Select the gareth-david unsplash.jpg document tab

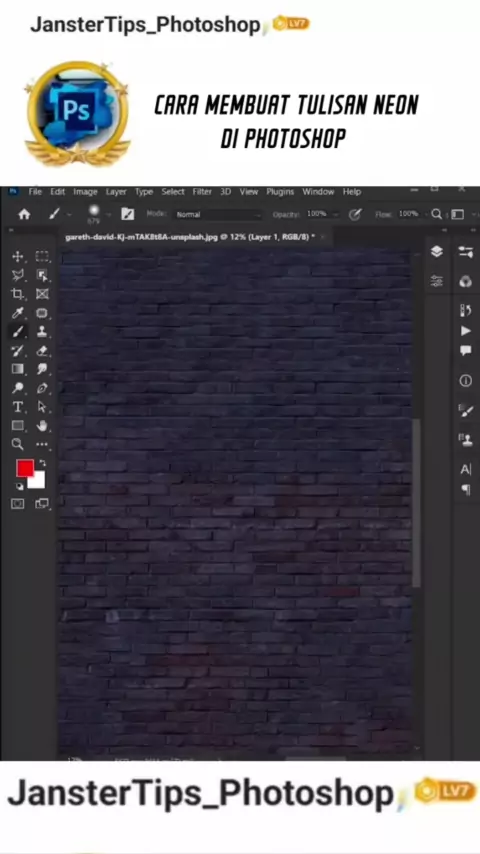point(190,237)
